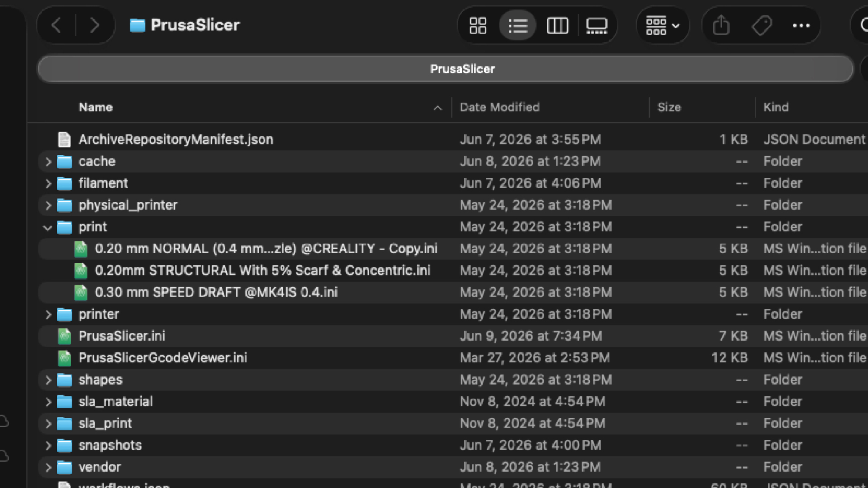
Task: Click the sla_print folder icon
Action: click(x=64, y=423)
